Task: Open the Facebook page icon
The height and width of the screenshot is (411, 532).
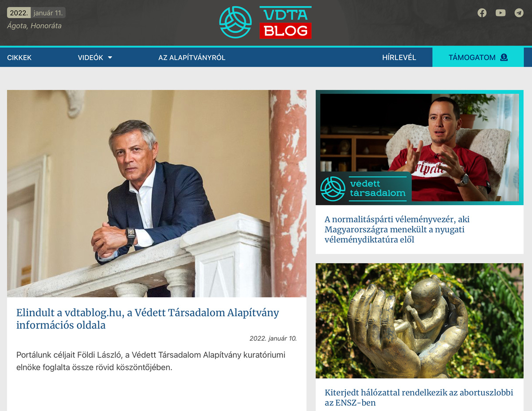Action: [482, 13]
